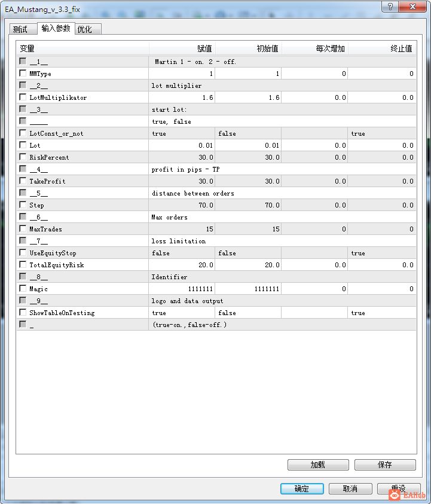Viewport: 431px width, 504px height.
Task: Enable the Magic checkbox
Action: coord(23,288)
